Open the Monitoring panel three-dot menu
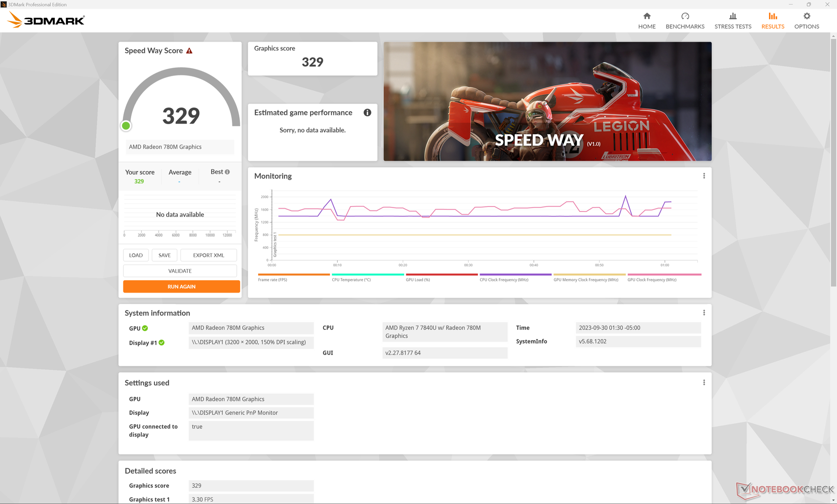 [704, 176]
